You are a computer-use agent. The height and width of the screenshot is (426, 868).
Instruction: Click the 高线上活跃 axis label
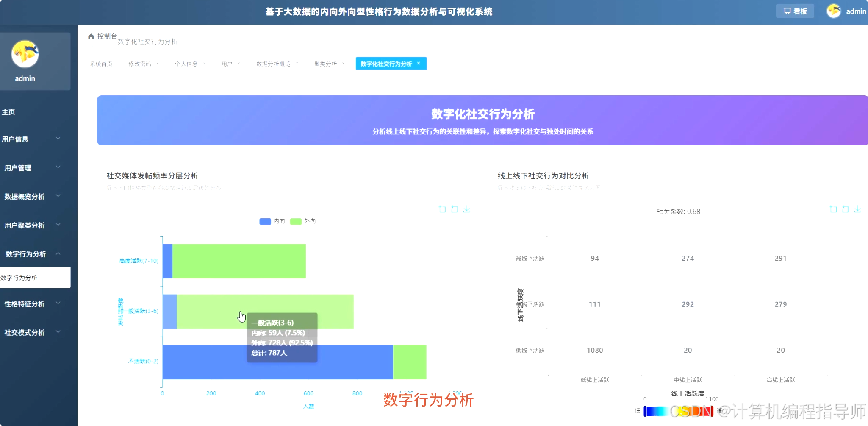[x=781, y=380]
